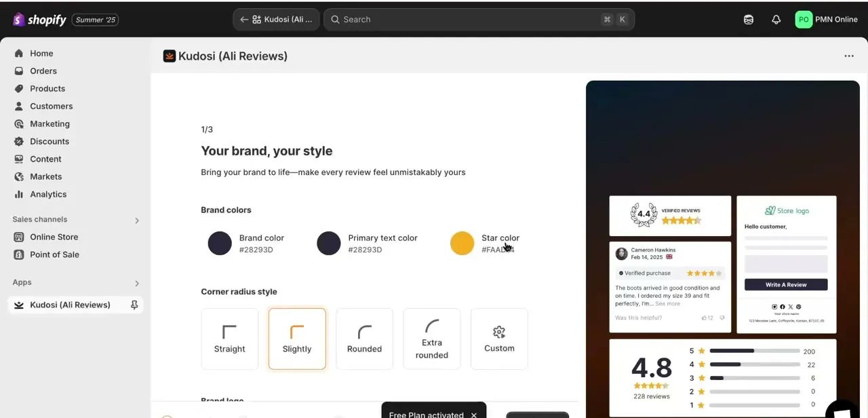Click the top bar search field
The image size is (868, 418).
pos(479,20)
